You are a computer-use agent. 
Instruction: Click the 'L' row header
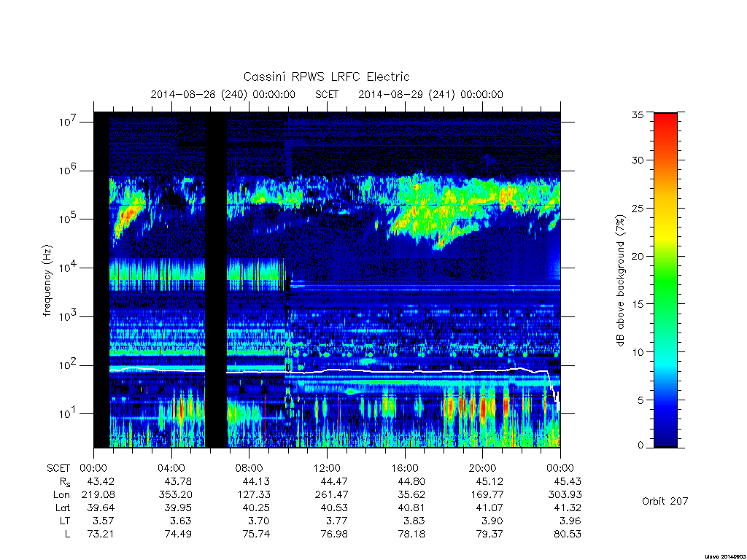[67, 534]
